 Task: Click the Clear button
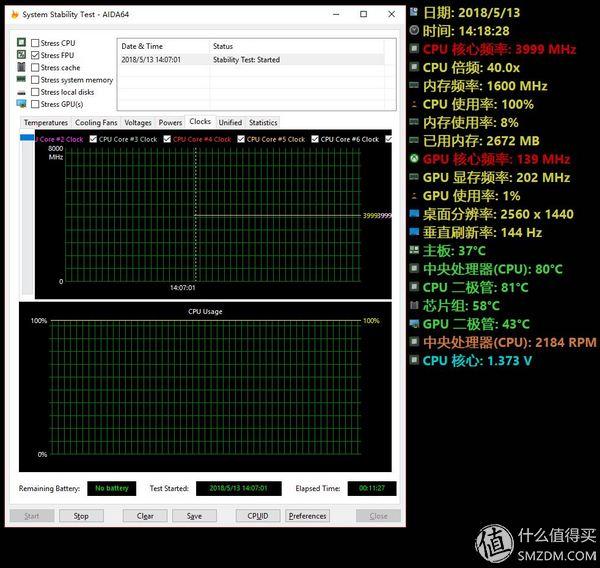[x=145, y=516]
